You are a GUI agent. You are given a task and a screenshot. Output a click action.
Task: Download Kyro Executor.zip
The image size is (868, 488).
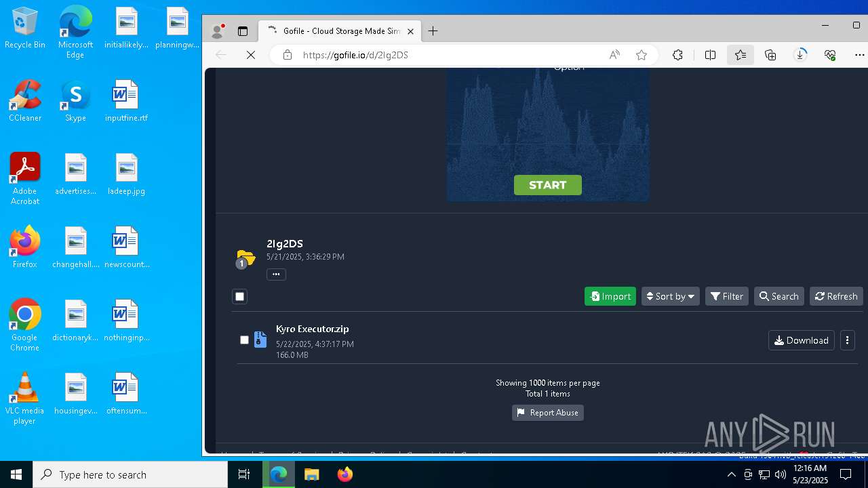pos(802,340)
